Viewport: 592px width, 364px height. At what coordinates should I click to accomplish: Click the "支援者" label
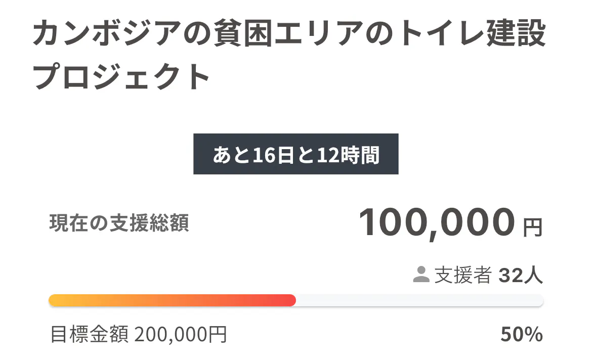point(463,275)
